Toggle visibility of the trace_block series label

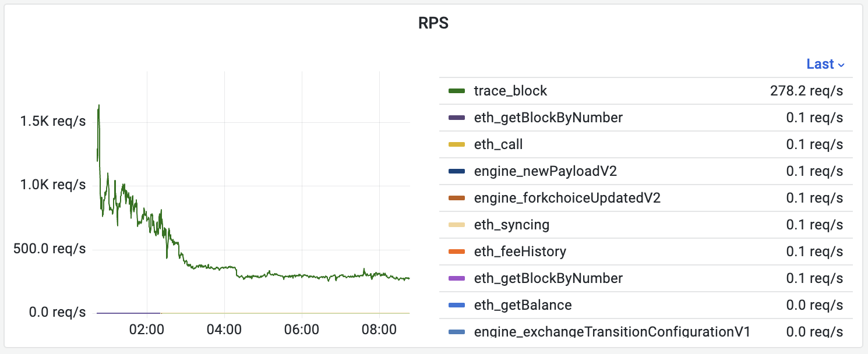pos(510,91)
